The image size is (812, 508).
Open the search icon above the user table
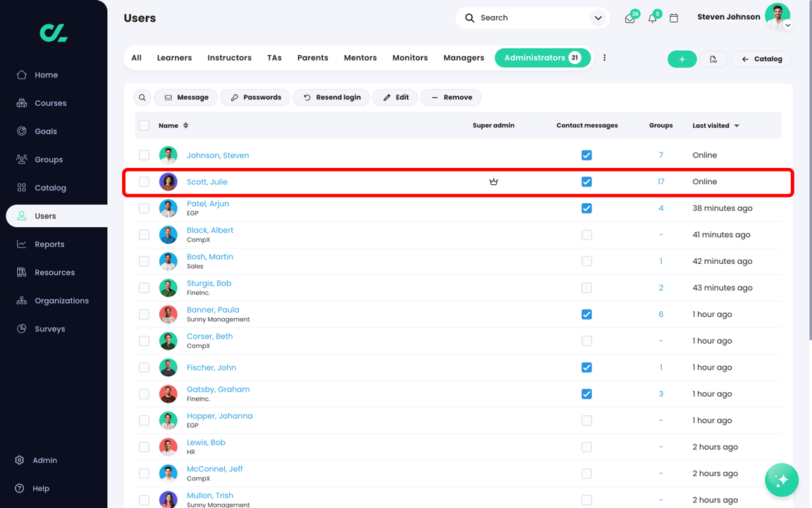pos(142,97)
